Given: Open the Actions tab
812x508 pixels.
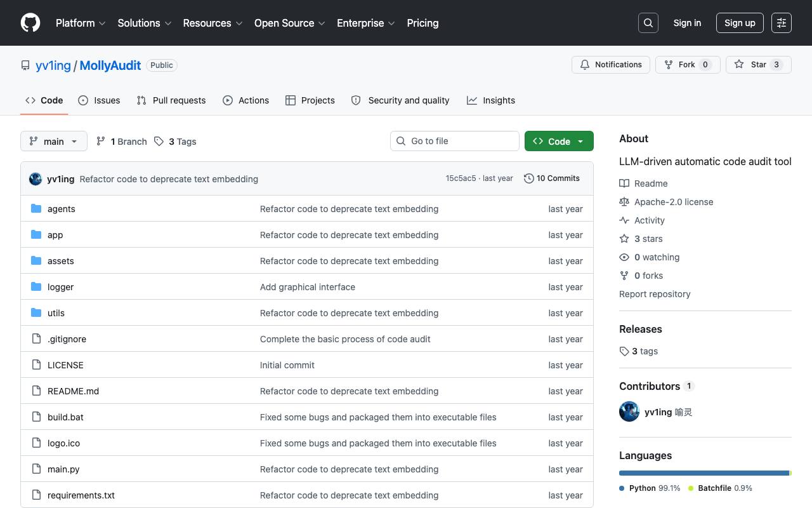Looking at the screenshot, I should click(246, 100).
